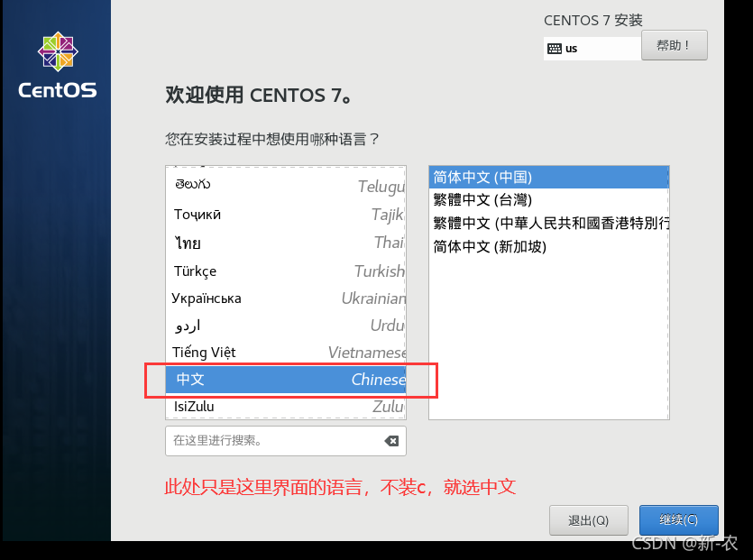Image resolution: width=753 pixels, height=560 pixels.
Task: Choose 繁體中文 (台灣) locale
Action: (x=548, y=200)
